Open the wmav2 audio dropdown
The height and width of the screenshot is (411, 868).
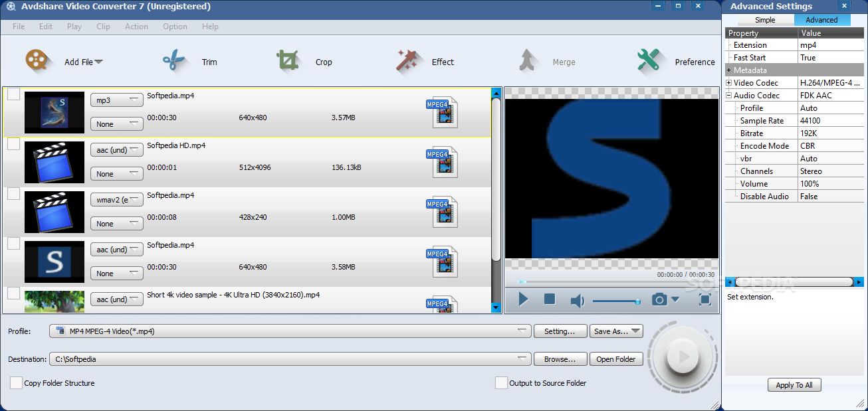point(117,200)
